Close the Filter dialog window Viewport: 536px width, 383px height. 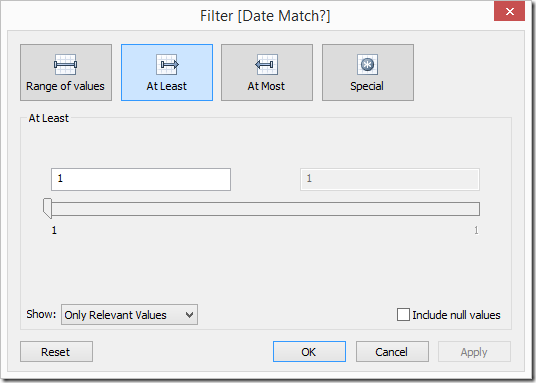point(509,11)
